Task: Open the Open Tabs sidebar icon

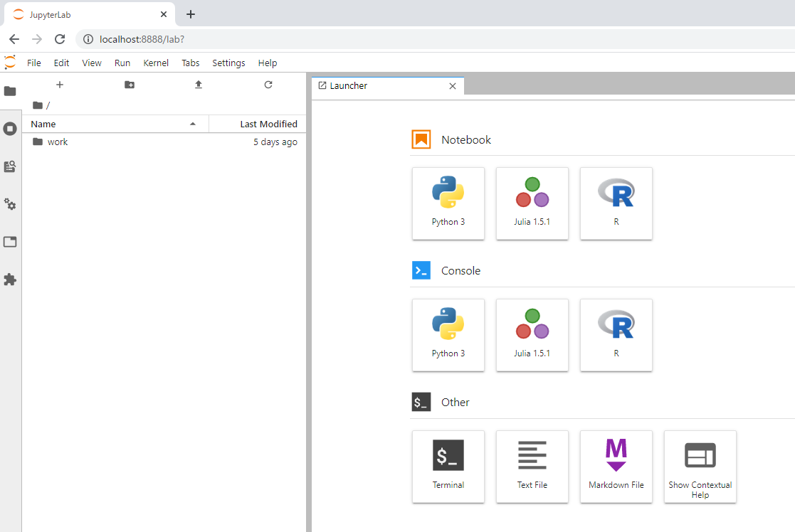Action: (10, 242)
